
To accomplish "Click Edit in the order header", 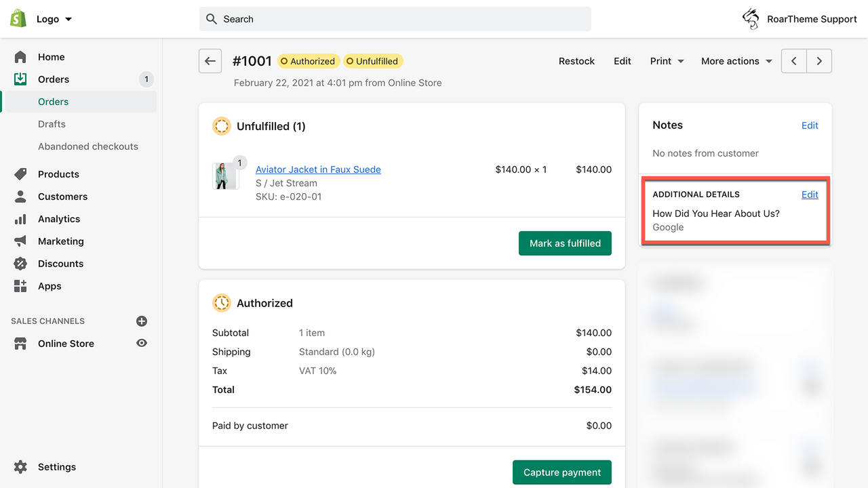I will point(623,61).
